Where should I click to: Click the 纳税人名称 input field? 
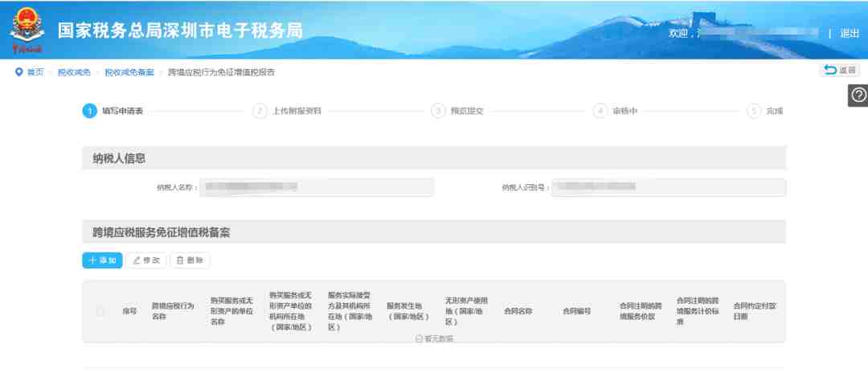[x=317, y=187]
